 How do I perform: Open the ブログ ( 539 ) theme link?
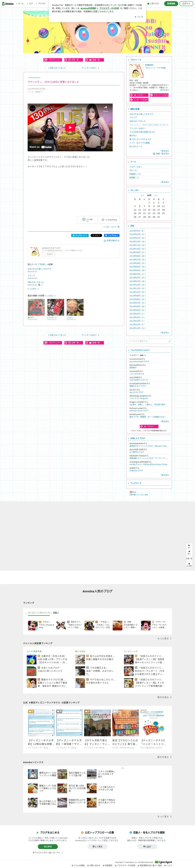[136, 167]
